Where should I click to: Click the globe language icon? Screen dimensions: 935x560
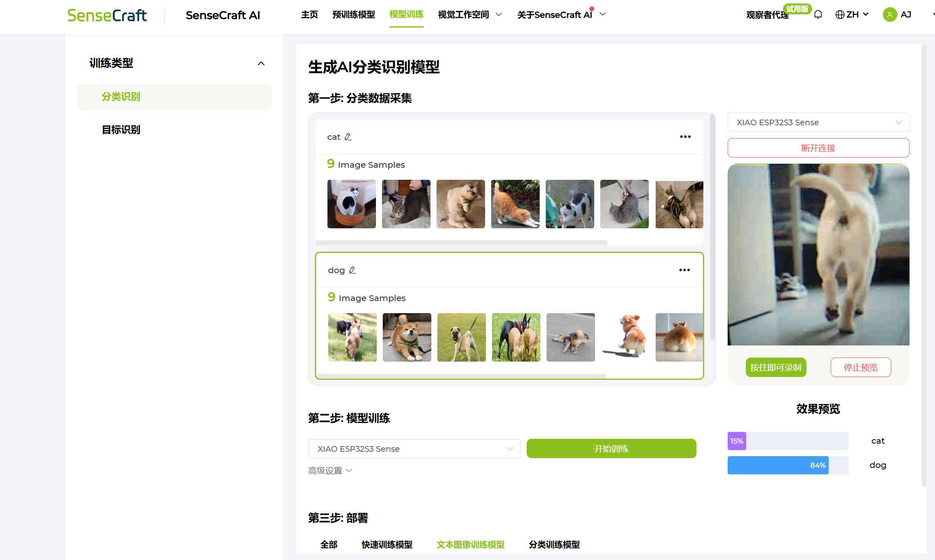(x=840, y=15)
